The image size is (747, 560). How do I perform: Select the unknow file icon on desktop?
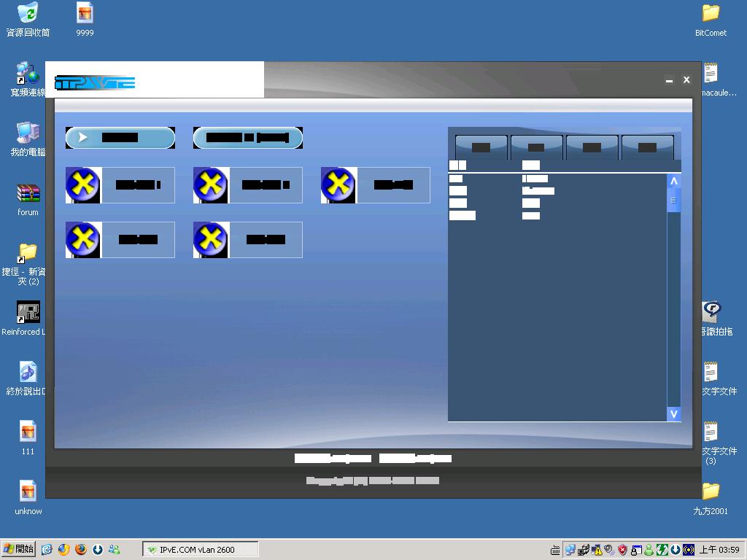[x=28, y=497]
